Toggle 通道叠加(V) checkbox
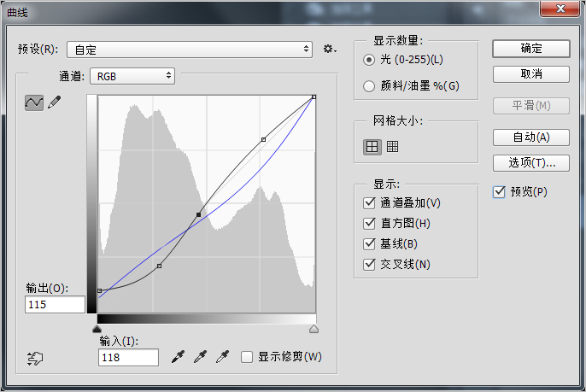 tap(369, 203)
